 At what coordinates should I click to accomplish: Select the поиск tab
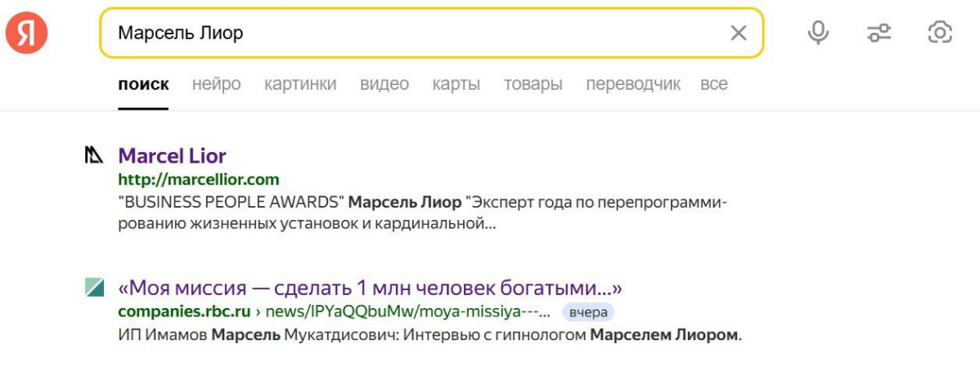[143, 84]
